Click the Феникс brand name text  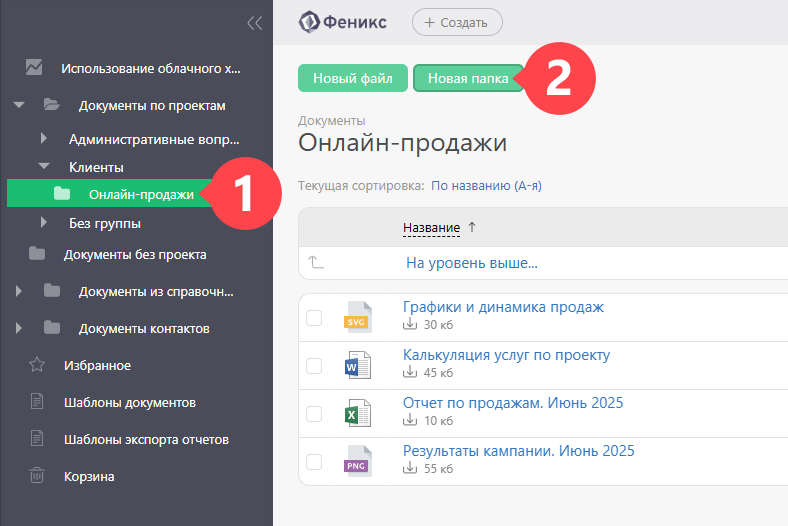(355, 22)
